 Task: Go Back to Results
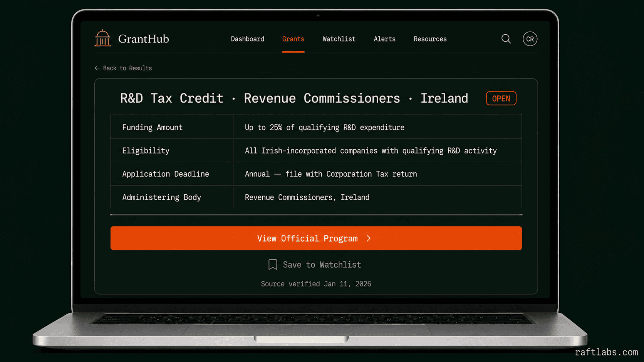coord(123,68)
